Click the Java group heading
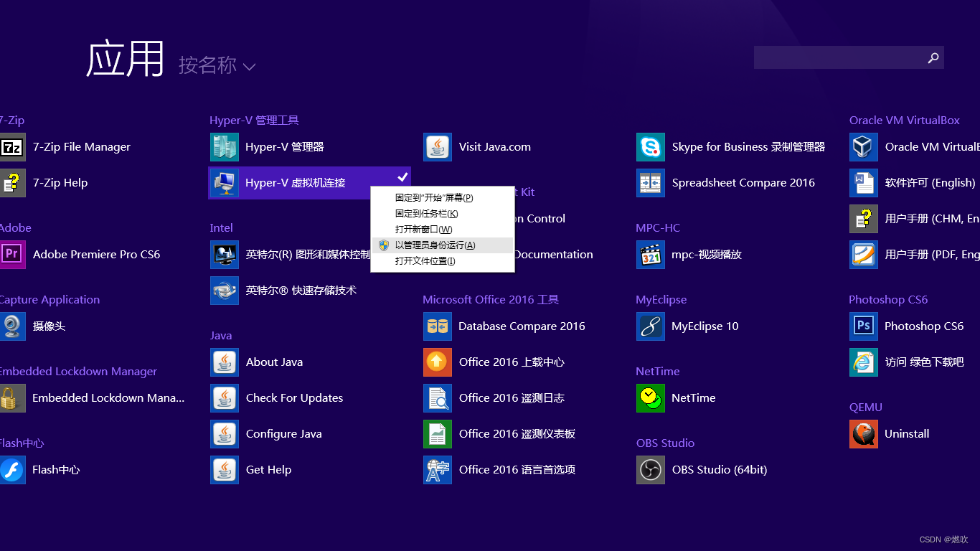The image size is (980, 551). click(x=221, y=336)
